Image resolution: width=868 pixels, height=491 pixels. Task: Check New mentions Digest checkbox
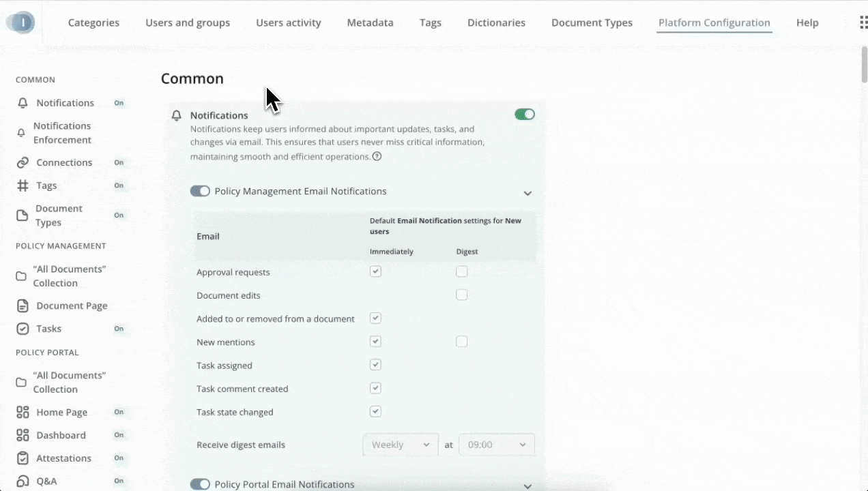(462, 341)
